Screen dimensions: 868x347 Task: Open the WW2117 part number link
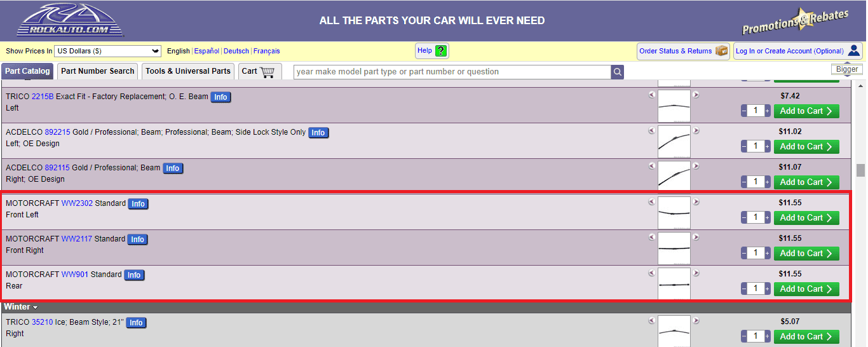click(76, 239)
